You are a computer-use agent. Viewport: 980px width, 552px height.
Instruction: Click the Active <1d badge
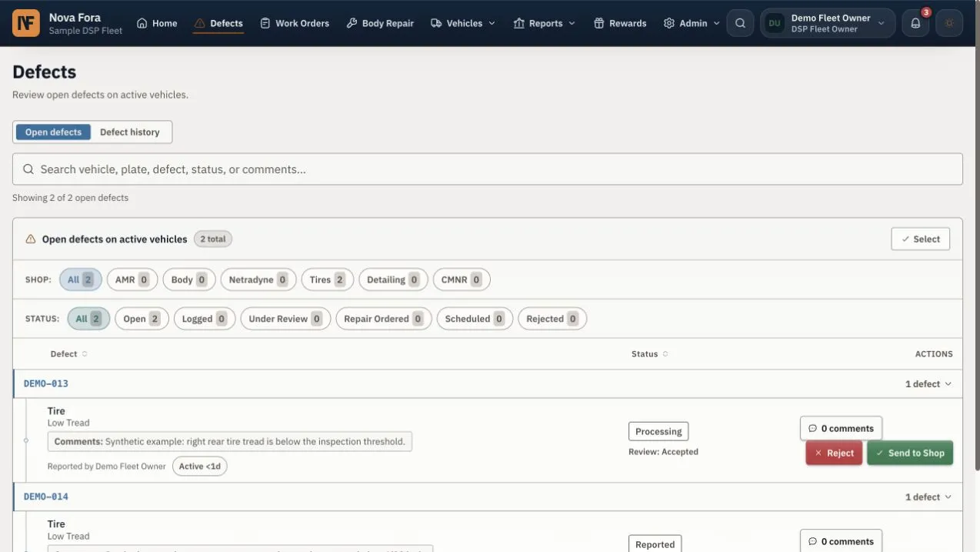click(x=200, y=467)
